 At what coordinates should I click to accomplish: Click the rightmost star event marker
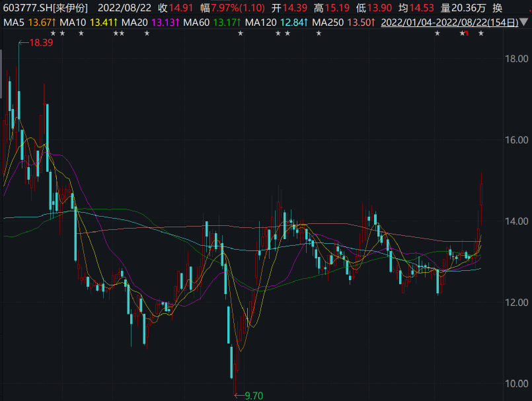(x=480, y=34)
